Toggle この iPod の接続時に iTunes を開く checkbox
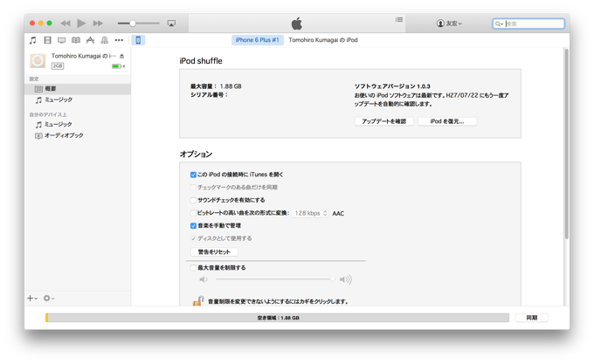This screenshot has width=594, height=364. [x=193, y=175]
